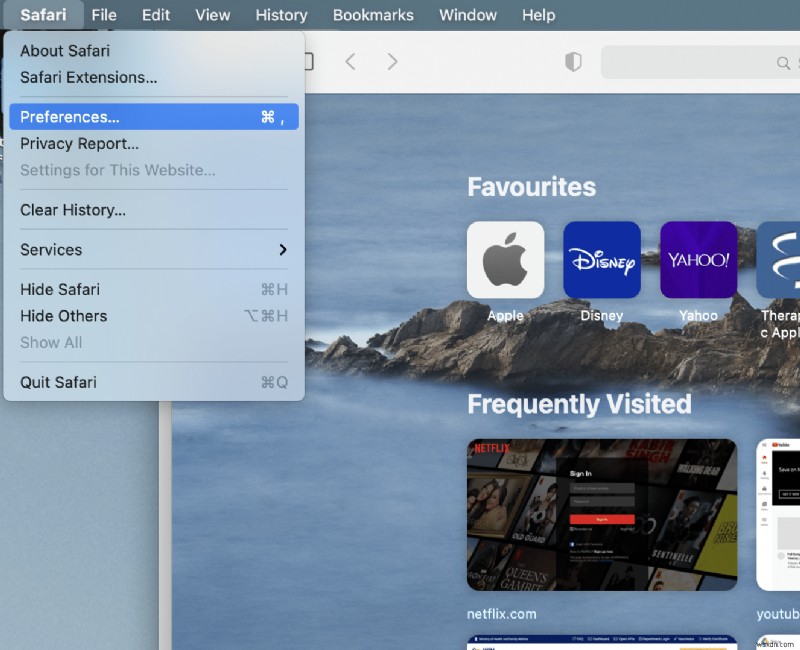Viewport: 800px width, 650px height.
Task: Click the forward navigation arrow
Action: click(391, 61)
